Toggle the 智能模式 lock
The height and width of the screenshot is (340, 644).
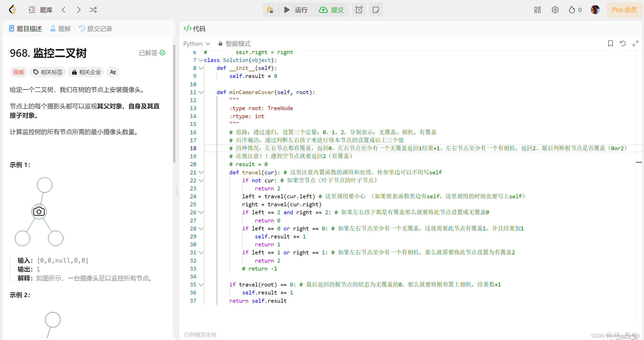[x=220, y=43]
